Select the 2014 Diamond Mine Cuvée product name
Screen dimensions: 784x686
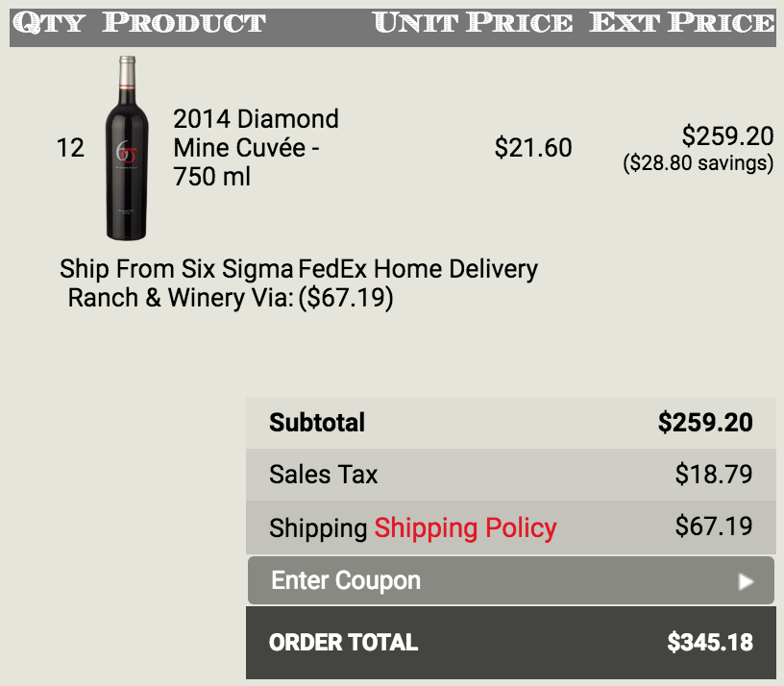pyautogui.click(x=256, y=148)
